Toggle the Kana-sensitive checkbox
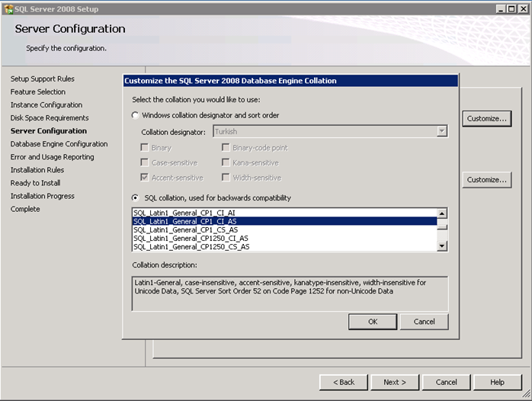532x401 pixels. 226,162
